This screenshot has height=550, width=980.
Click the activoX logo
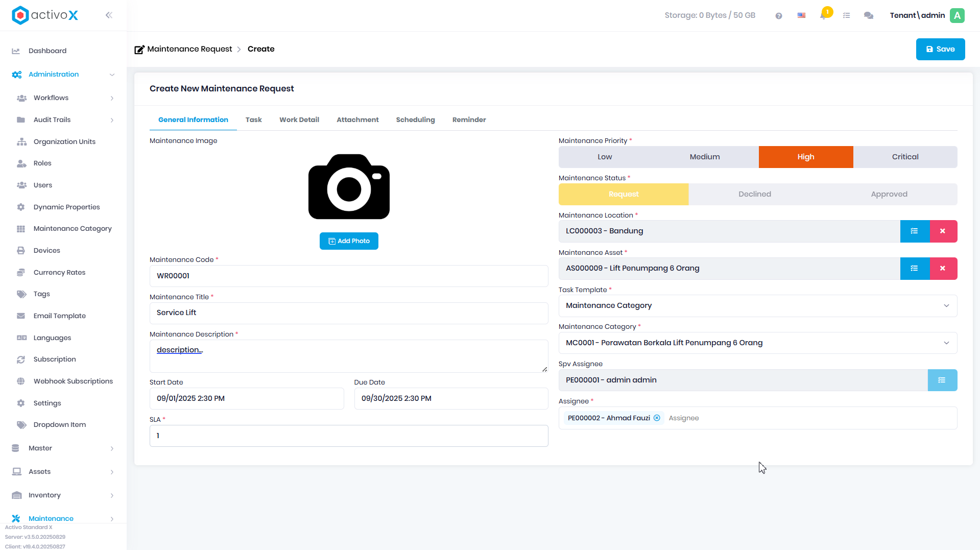pyautogui.click(x=45, y=15)
